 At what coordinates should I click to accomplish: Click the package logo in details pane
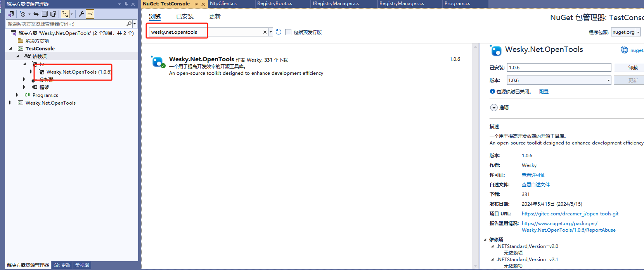(495, 50)
